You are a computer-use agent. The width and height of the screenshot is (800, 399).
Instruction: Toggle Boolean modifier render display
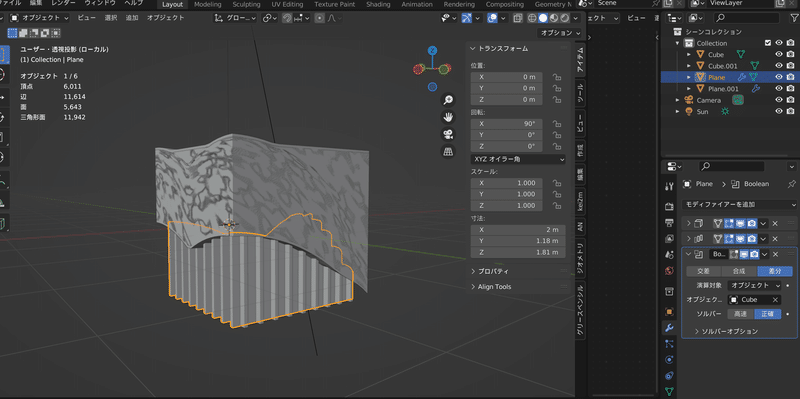point(754,254)
